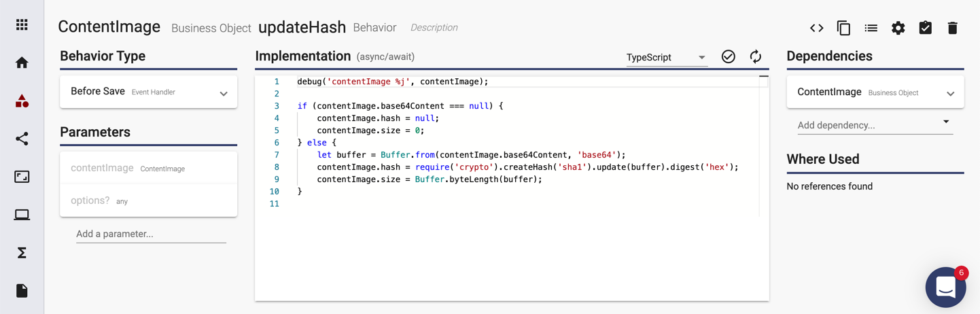Delete behavior with the trash icon

coord(952,28)
